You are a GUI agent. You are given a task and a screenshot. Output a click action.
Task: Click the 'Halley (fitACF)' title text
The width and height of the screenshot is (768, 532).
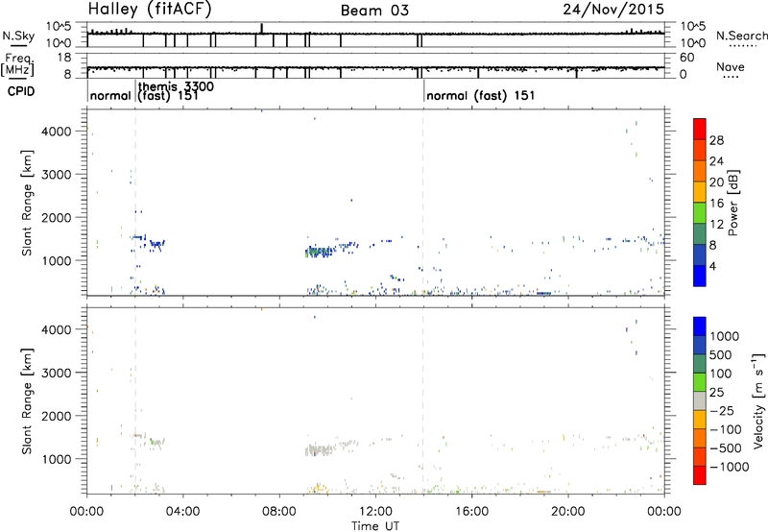tap(150, 10)
